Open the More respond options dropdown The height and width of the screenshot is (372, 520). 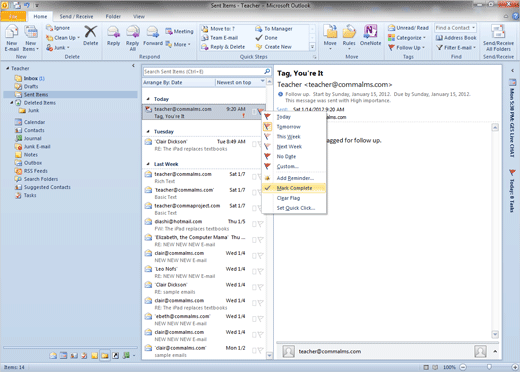tap(178, 44)
